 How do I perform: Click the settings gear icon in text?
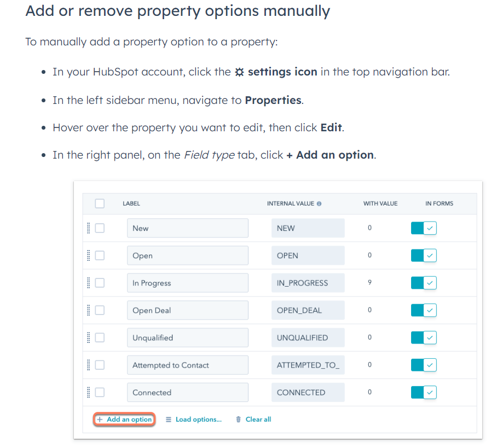point(239,72)
